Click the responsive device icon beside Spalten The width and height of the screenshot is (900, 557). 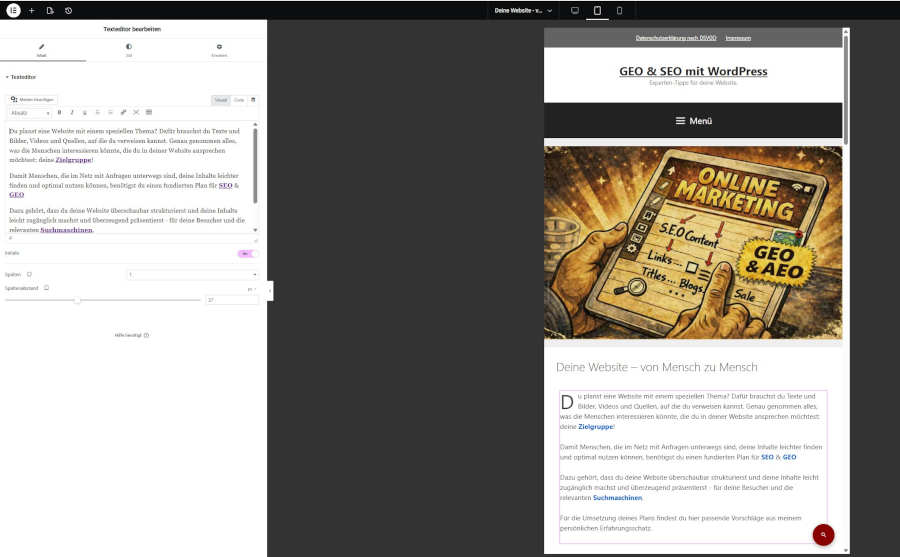pyautogui.click(x=29, y=274)
